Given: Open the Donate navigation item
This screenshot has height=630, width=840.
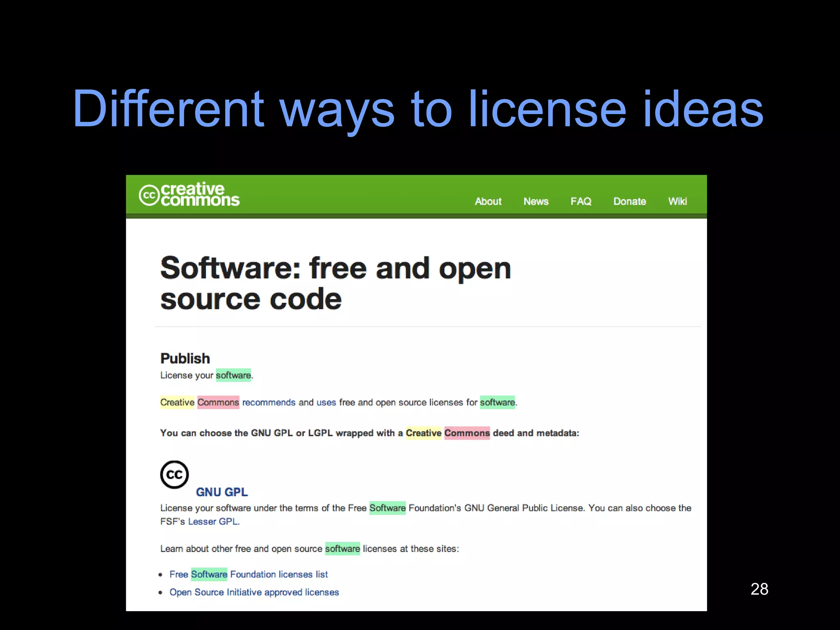Looking at the screenshot, I should [630, 201].
